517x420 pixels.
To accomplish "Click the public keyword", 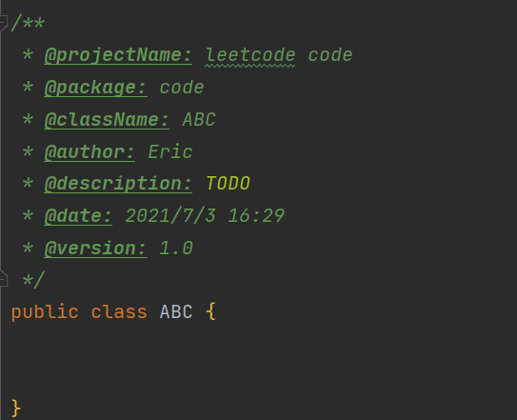I will pos(45,312).
